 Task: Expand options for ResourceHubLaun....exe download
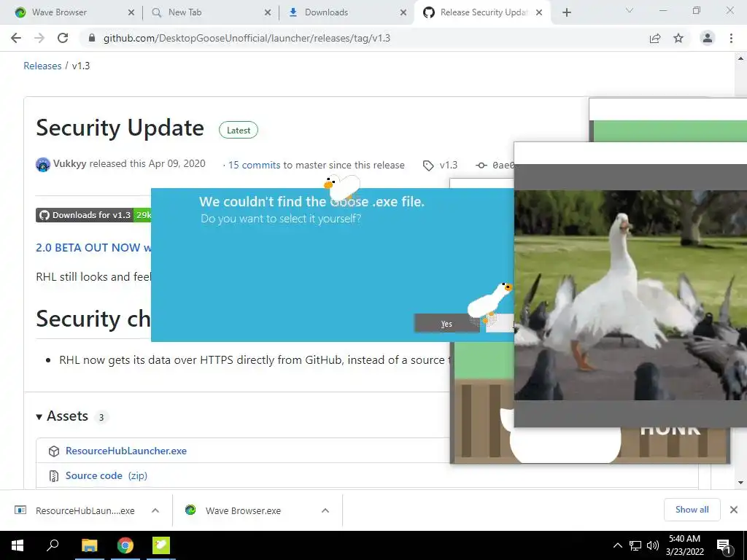click(155, 510)
